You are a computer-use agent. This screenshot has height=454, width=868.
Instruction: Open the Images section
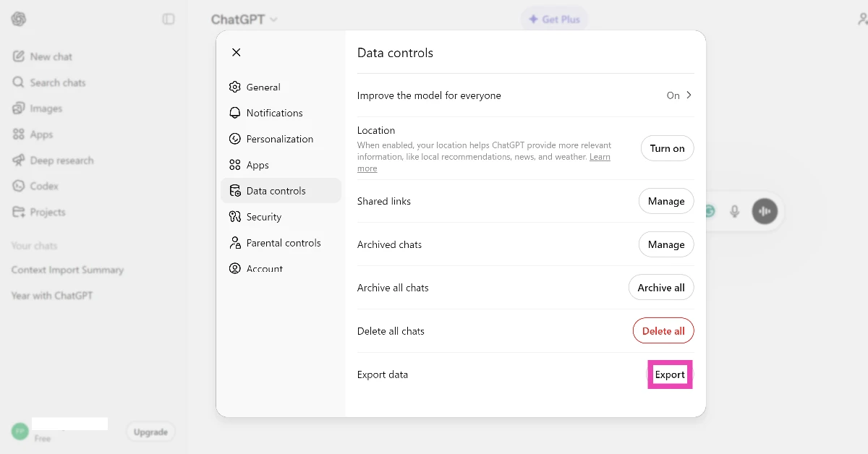45,108
